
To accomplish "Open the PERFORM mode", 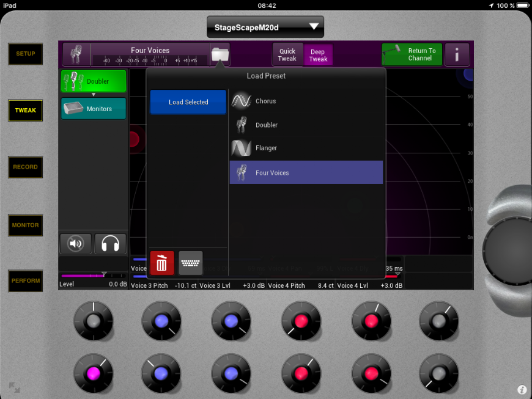I will [25, 281].
